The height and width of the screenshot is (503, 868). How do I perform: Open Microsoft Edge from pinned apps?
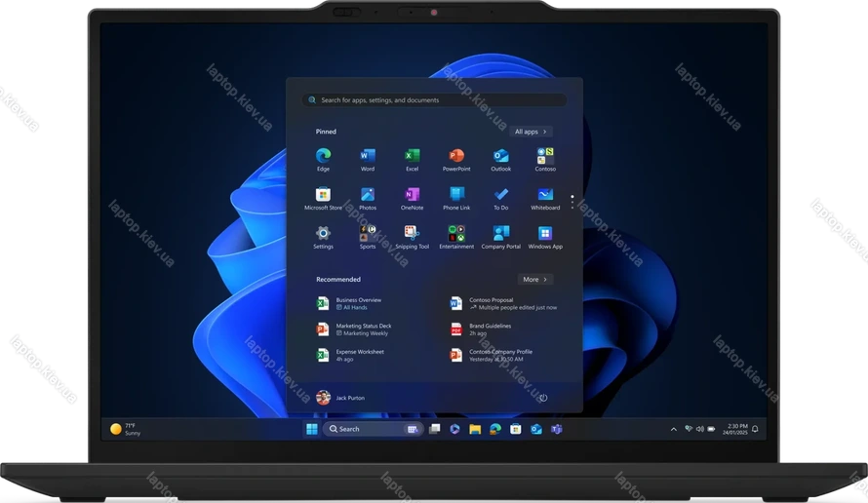(323, 156)
